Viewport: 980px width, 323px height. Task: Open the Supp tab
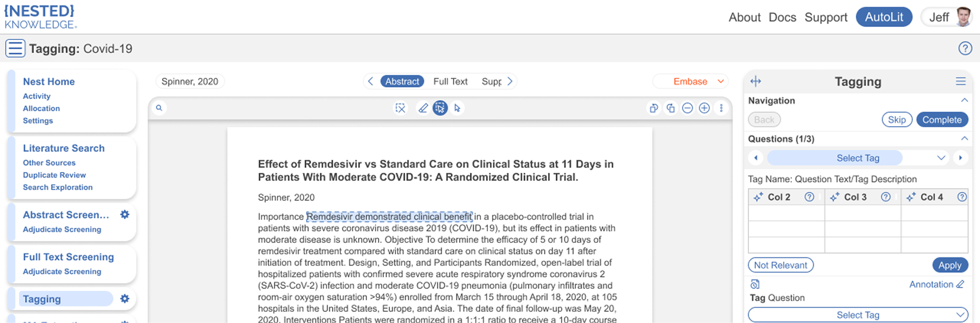coord(491,81)
